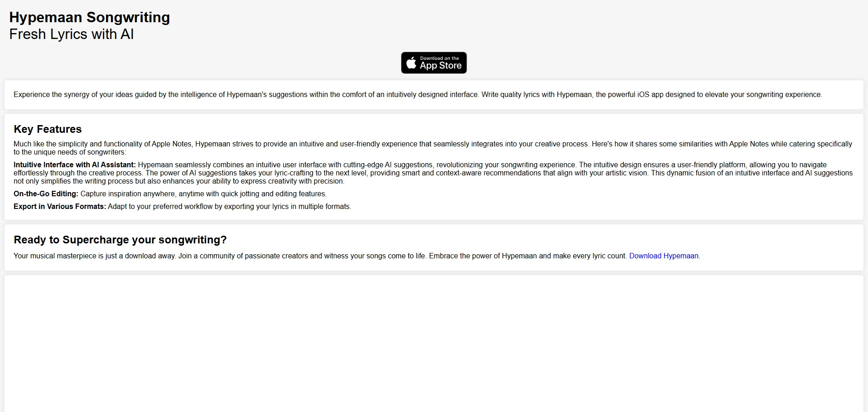Click the intro paragraph starting Experience the synergy
Viewport: 868px width, 412px height.
tap(417, 95)
